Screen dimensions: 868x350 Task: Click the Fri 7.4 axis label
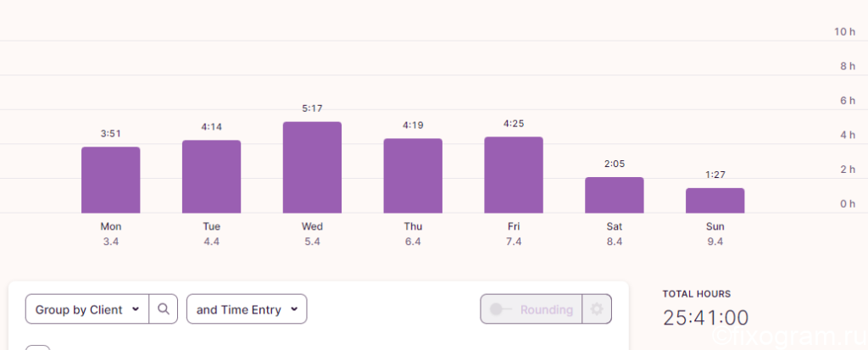[x=514, y=234]
